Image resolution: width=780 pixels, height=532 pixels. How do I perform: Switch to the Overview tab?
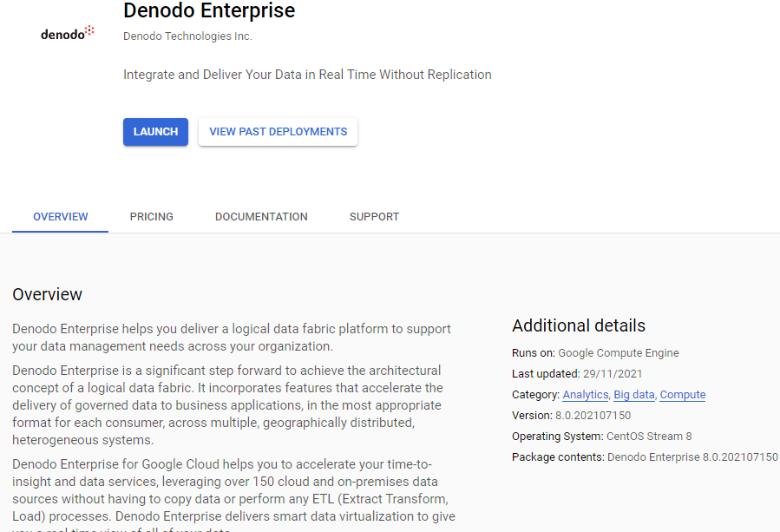point(60,217)
